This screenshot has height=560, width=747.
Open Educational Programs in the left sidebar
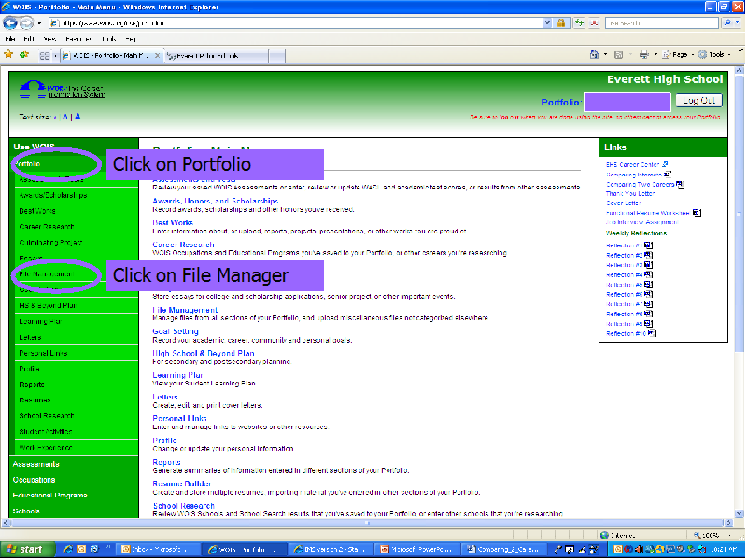pos(50,496)
